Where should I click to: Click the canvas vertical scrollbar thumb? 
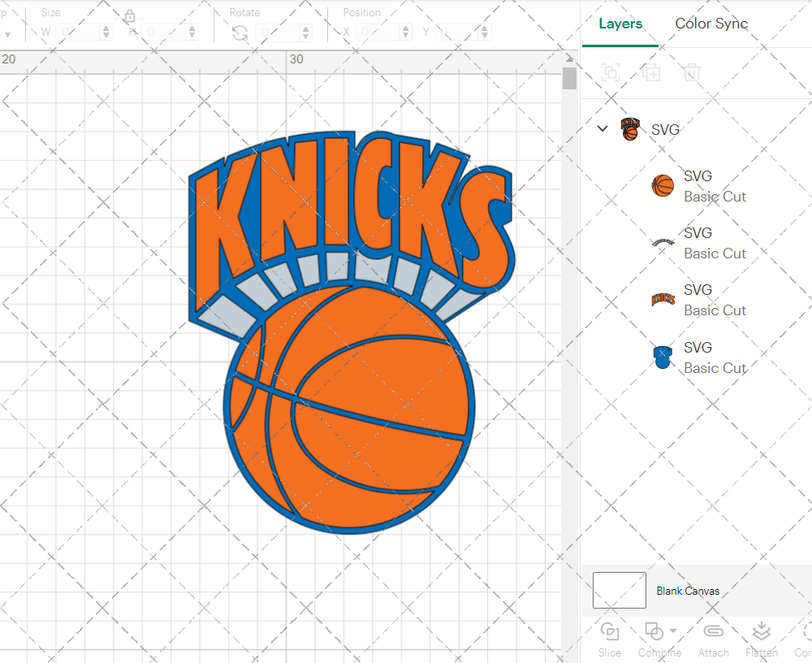pos(570,78)
